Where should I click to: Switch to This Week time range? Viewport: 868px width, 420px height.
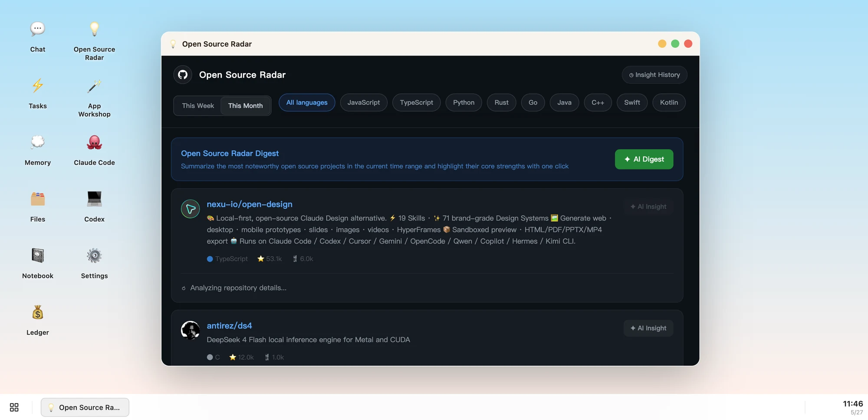pyautogui.click(x=198, y=105)
